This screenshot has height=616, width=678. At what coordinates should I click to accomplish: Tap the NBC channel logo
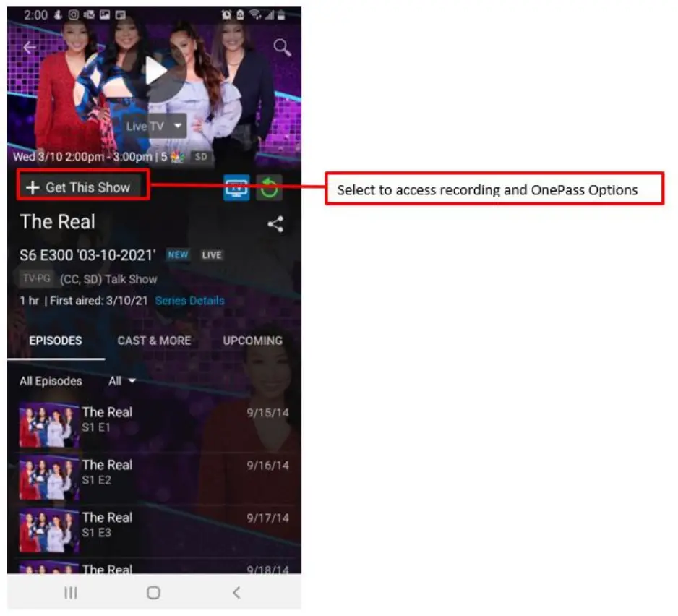(x=177, y=157)
